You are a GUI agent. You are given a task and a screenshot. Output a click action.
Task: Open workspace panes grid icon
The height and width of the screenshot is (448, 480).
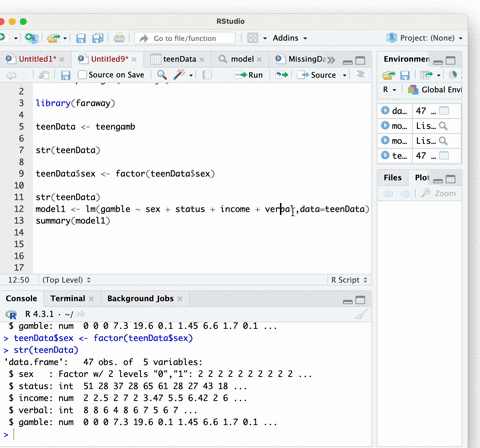tap(253, 38)
